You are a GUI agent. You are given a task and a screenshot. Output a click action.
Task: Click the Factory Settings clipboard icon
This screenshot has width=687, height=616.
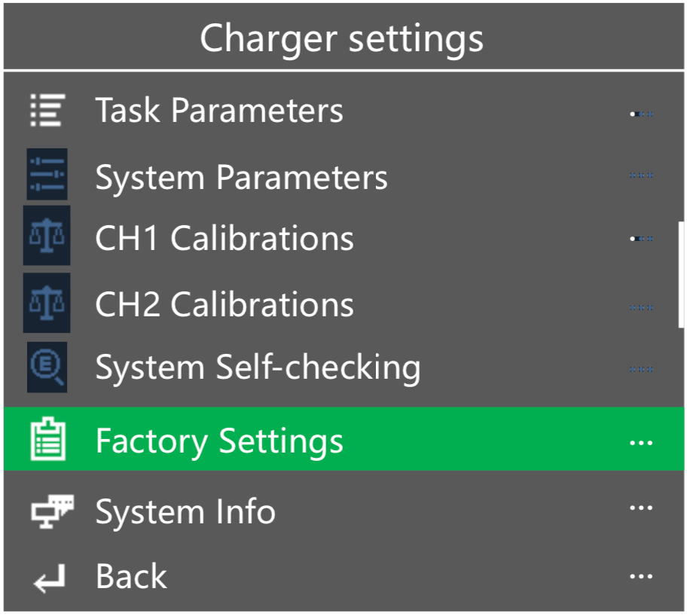click(x=47, y=441)
